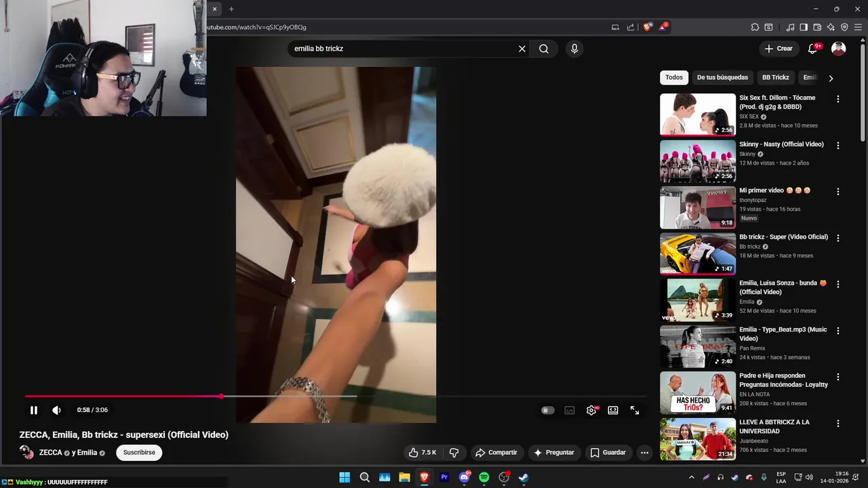
Task: Open Brave Wallet icon
Action: (x=817, y=27)
